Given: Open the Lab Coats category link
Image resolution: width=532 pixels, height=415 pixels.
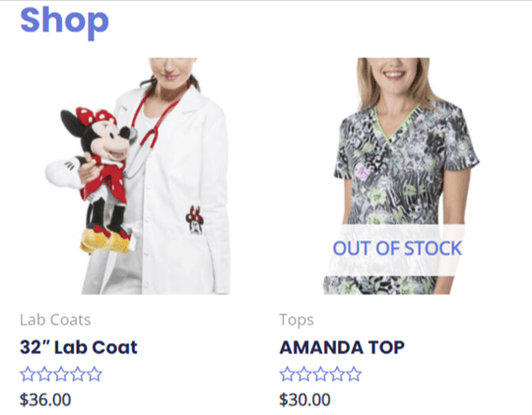Looking at the screenshot, I should pyautogui.click(x=55, y=320).
